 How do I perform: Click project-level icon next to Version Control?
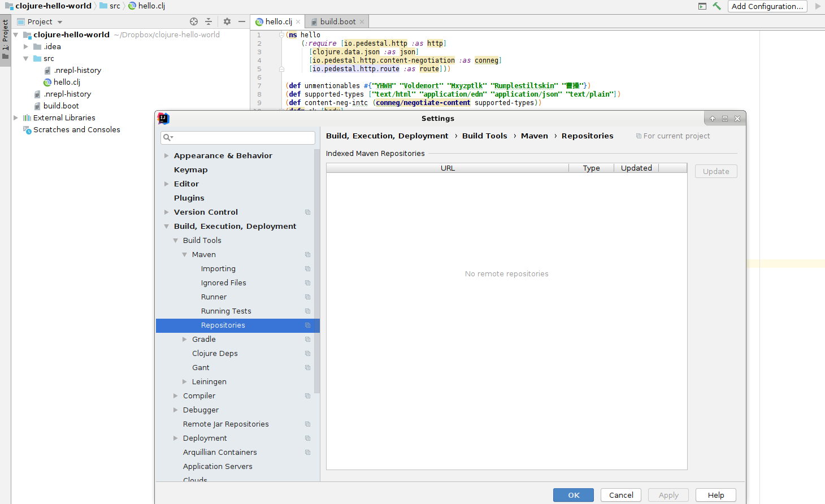pos(308,212)
